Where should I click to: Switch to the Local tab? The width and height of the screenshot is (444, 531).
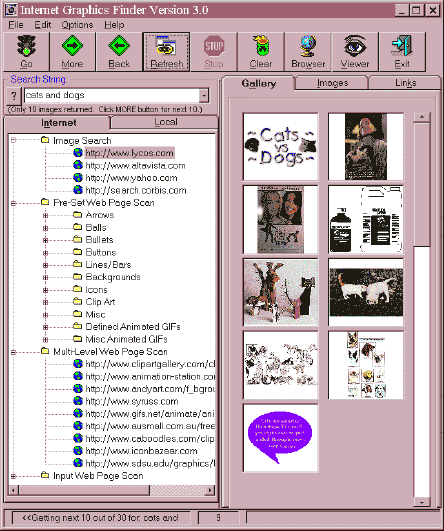coord(165,122)
